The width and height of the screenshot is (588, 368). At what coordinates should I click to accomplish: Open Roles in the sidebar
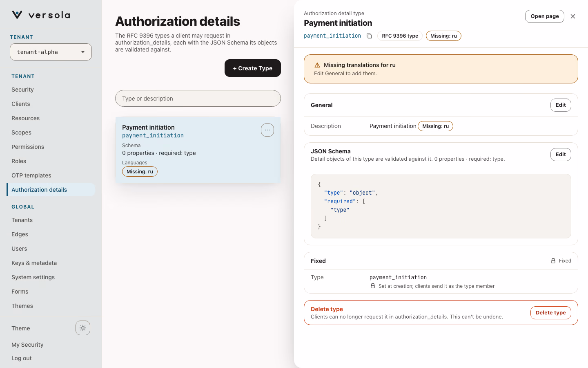click(x=51, y=161)
